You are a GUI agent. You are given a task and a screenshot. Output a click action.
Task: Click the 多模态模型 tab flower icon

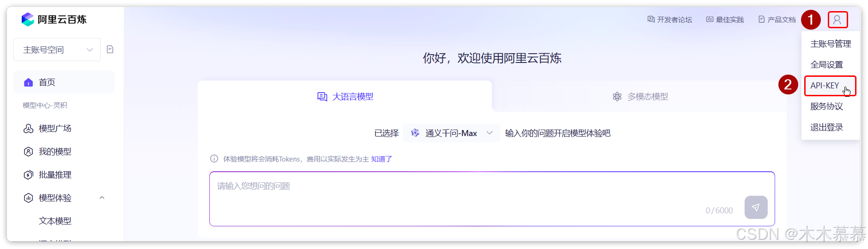pos(617,97)
